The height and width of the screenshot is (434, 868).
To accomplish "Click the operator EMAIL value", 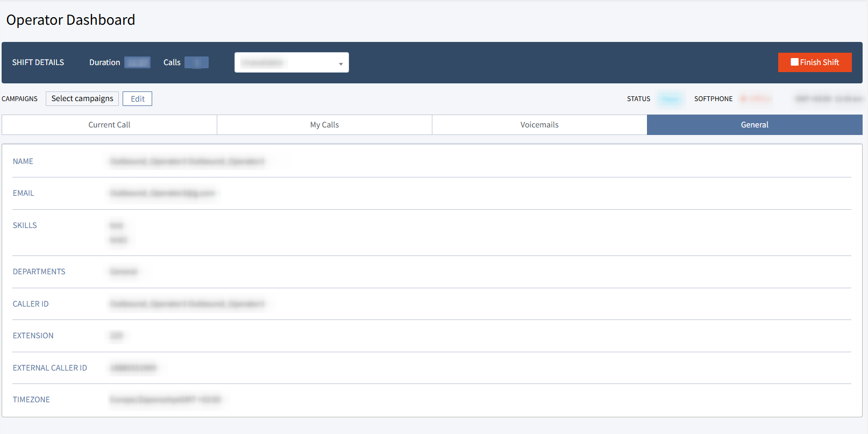I will pyautogui.click(x=162, y=193).
